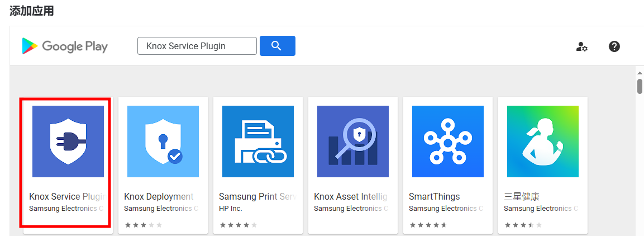Image resolution: width=644 pixels, height=236 pixels.
Task: Click the star rating under SmartThings
Action: [x=428, y=225]
